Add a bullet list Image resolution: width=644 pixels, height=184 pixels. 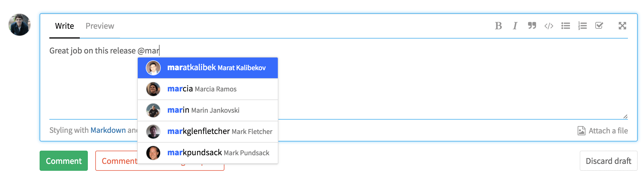[x=566, y=26]
